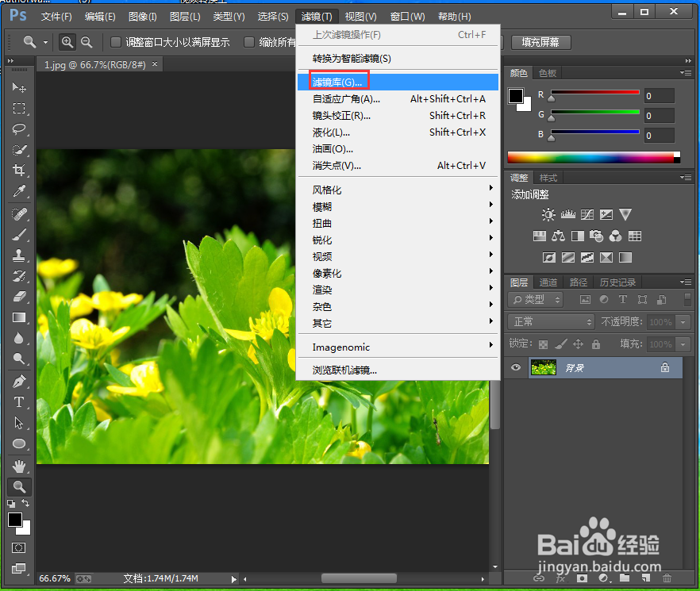Select the Hand tool
700x591 pixels.
19,466
